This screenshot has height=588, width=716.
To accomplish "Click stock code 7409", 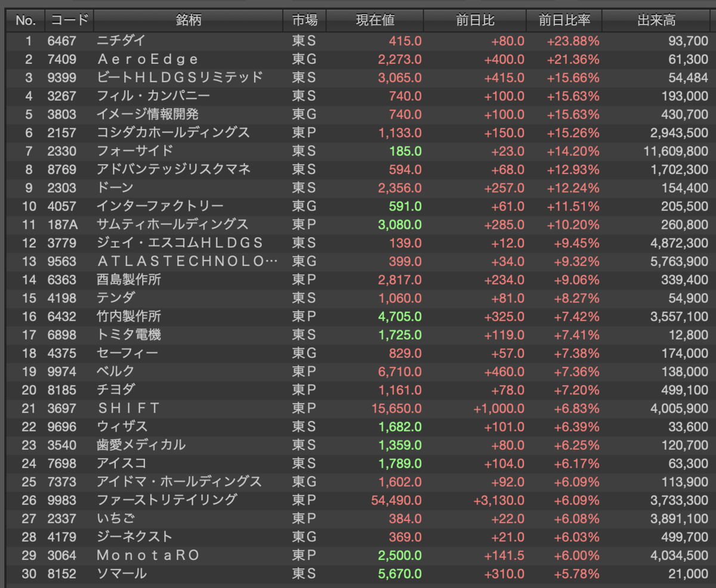I will coord(62,60).
